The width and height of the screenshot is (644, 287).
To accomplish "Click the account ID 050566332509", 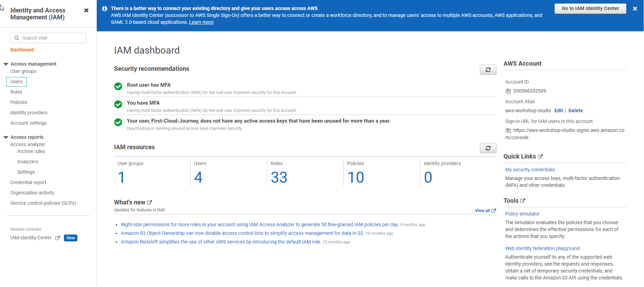I will click(x=530, y=91).
